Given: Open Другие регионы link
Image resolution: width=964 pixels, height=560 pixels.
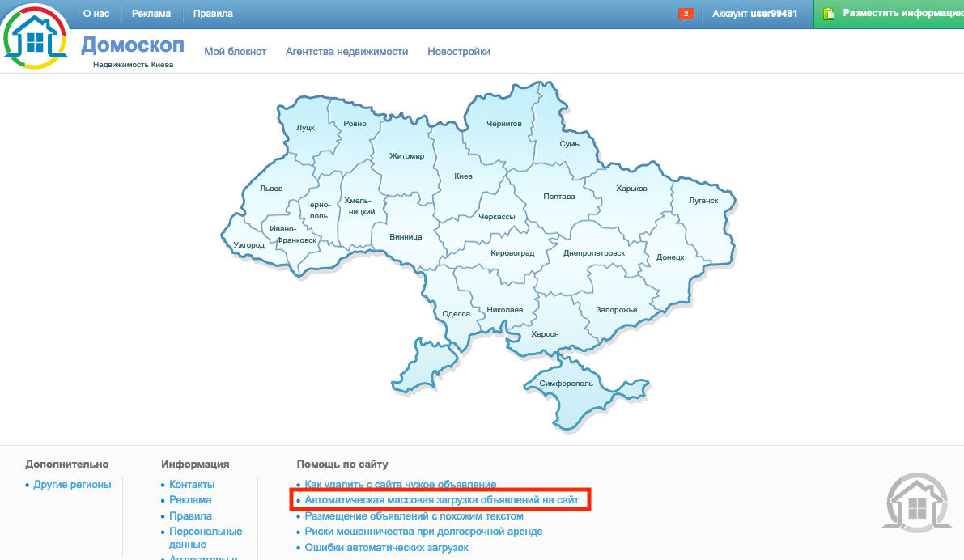Looking at the screenshot, I should tap(72, 485).
